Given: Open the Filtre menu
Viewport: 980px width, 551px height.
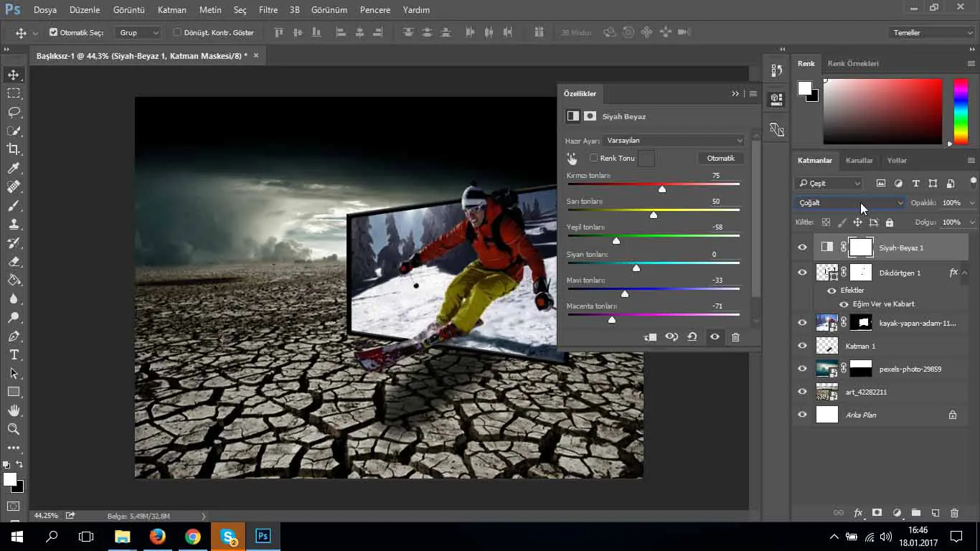Looking at the screenshot, I should [268, 10].
